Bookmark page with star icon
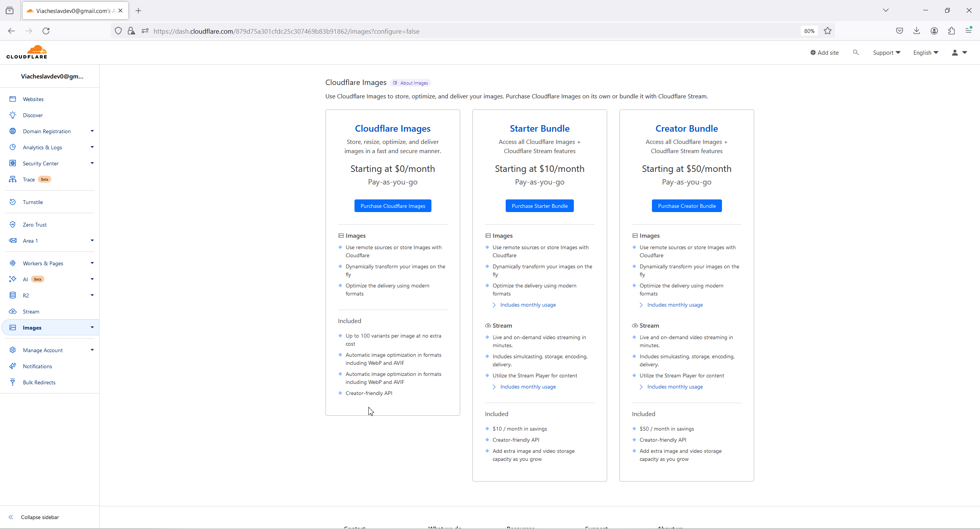The height and width of the screenshot is (529, 980). pyautogui.click(x=828, y=31)
